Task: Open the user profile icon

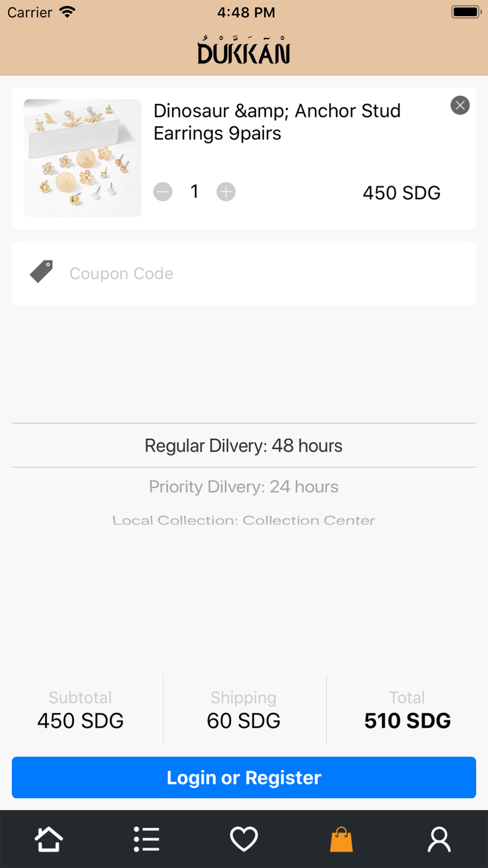Action: 439,839
